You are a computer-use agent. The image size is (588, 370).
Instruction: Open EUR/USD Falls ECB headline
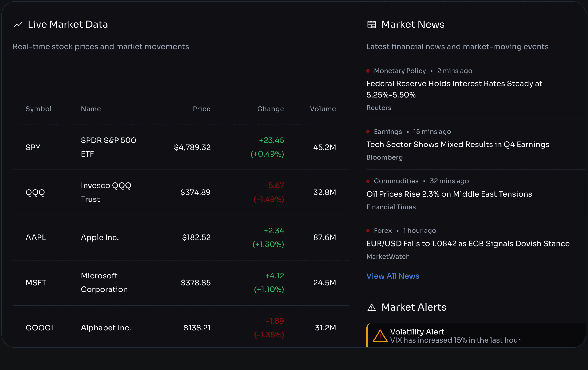468,244
